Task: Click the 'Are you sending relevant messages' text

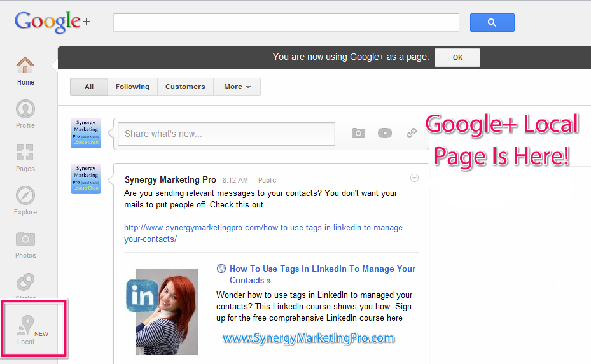Action: coord(260,199)
